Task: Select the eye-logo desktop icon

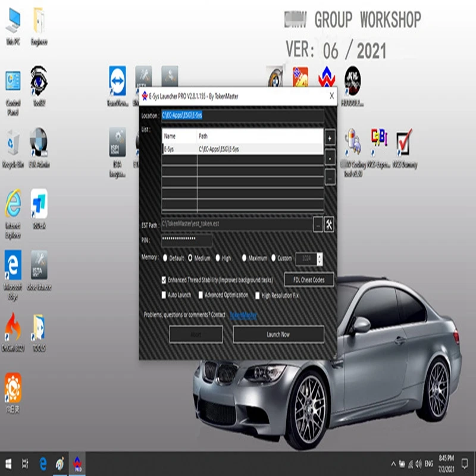Action: 39,86
